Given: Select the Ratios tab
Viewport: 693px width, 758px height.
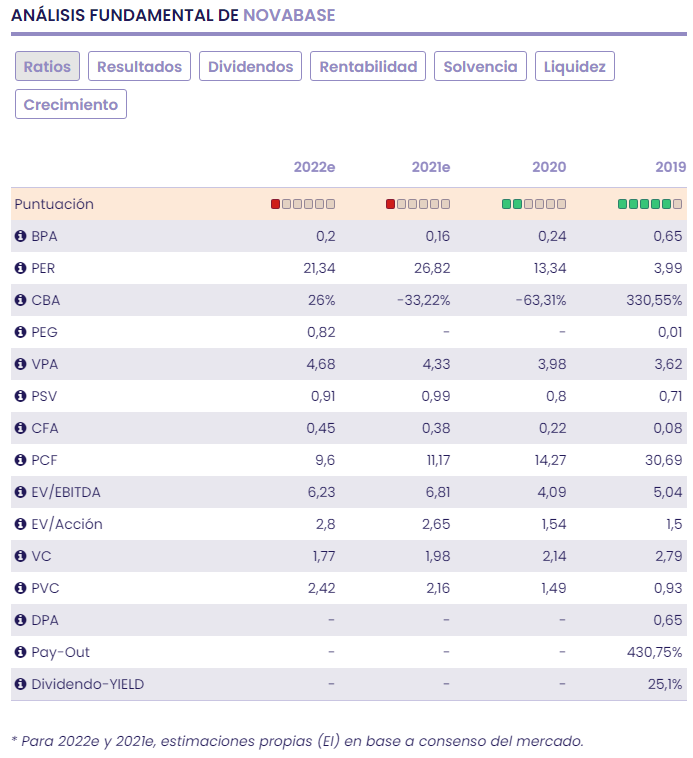Looking at the screenshot, I should click(x=47, y=66).
